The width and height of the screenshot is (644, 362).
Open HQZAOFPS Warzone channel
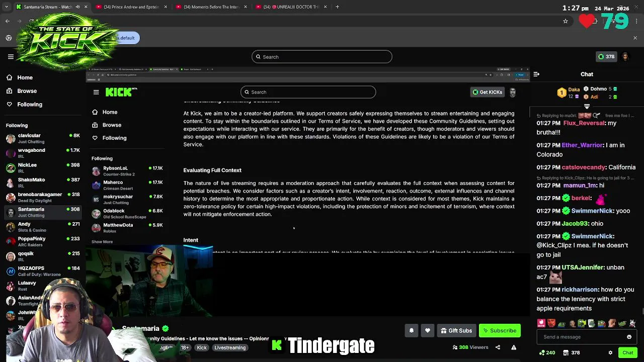coord(43,271)
